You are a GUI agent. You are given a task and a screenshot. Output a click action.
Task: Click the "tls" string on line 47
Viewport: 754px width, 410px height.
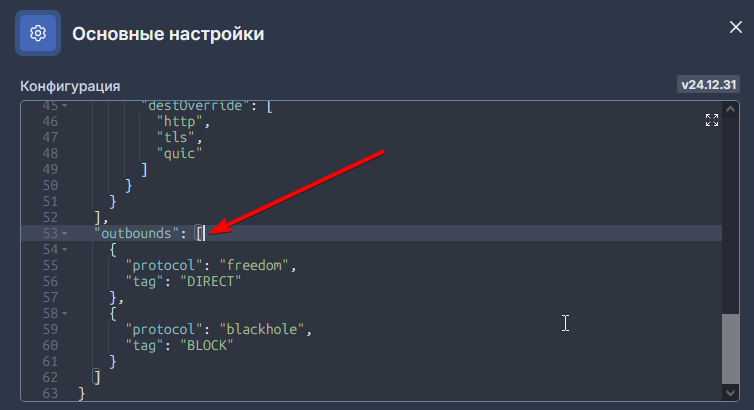pos(176,137)
